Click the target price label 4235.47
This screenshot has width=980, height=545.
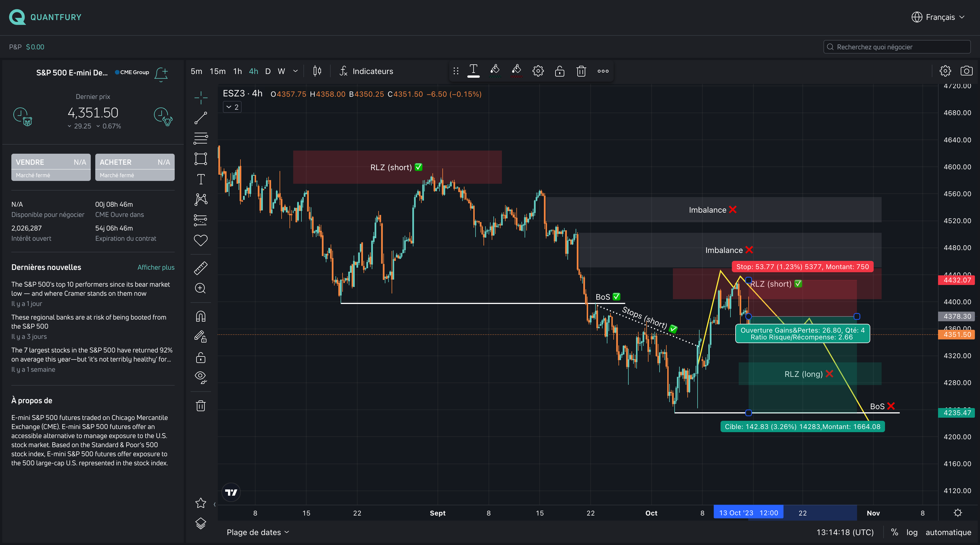coord(957,413)
